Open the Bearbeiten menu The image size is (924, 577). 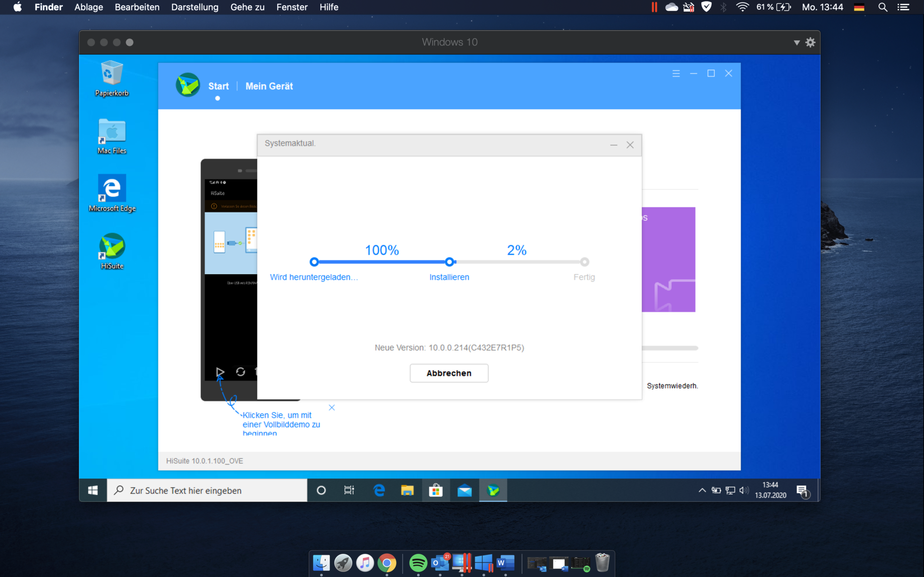point(137,7)
